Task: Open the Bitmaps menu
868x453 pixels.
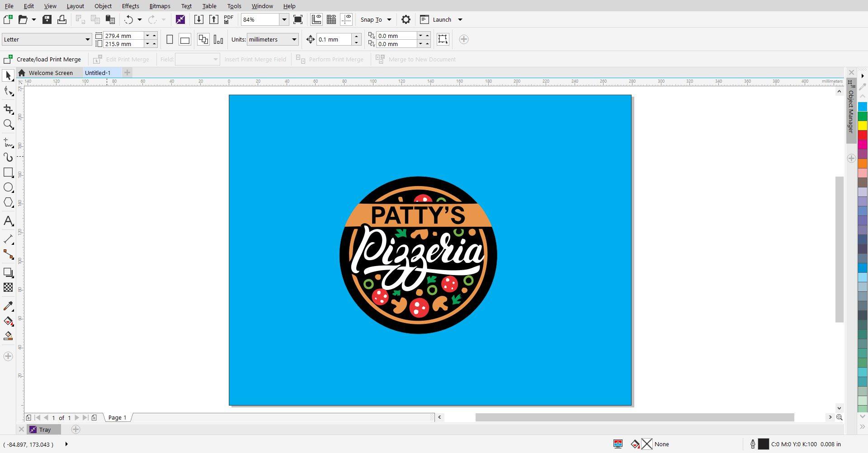Action: pyautogui.click(x=159, y=6)
